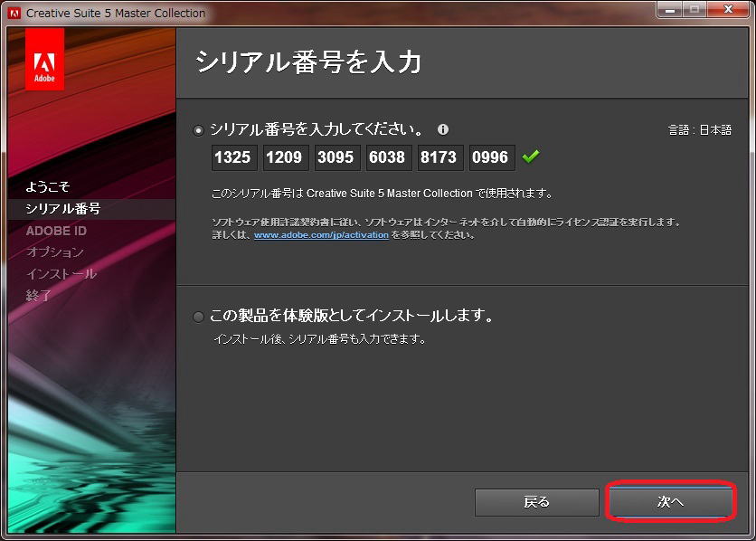Click the 'Creative Suite 5 Master Collection' window title
The image size is (756, 541).
tap(116, 13)
